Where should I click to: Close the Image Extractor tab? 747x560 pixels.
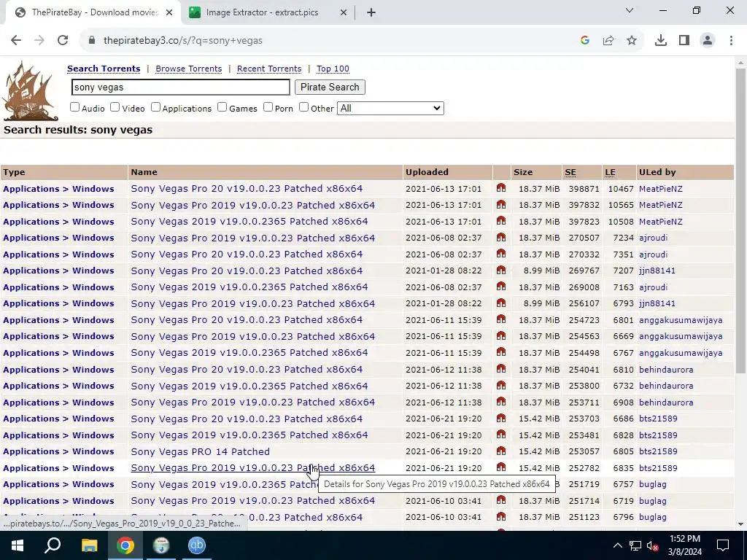[x=344, y=12]
